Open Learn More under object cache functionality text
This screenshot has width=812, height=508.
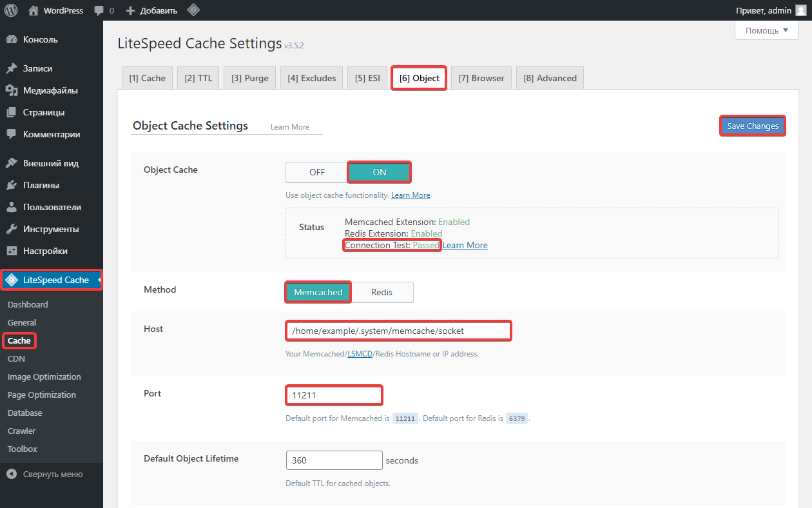[411, 195]
